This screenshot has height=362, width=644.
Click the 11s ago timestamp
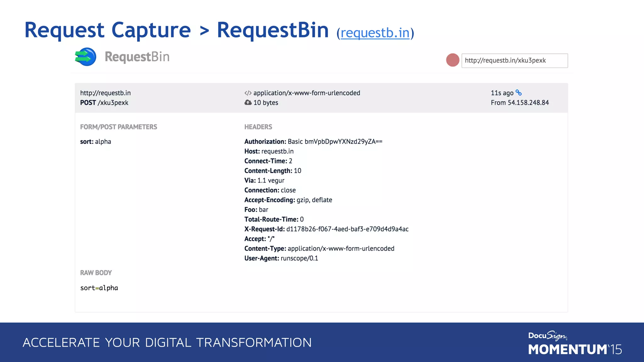coord(502,93)
